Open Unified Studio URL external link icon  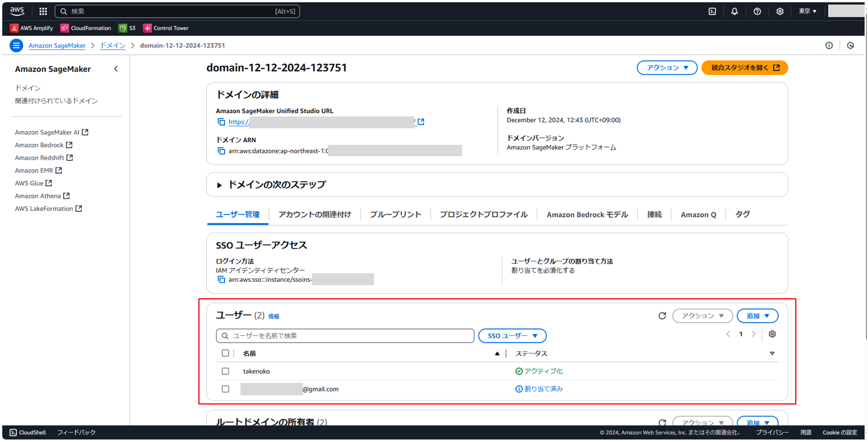pos(421,122)
